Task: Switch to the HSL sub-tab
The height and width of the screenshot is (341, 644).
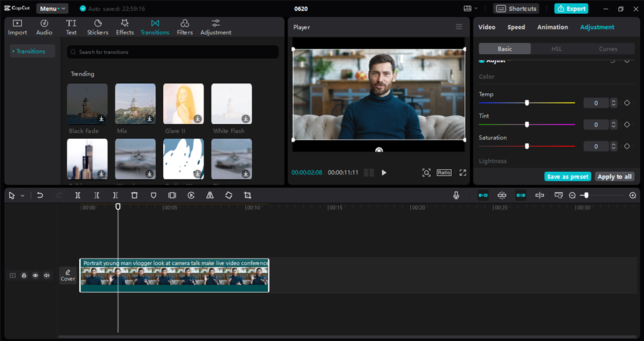Action: tap(557, 49)
